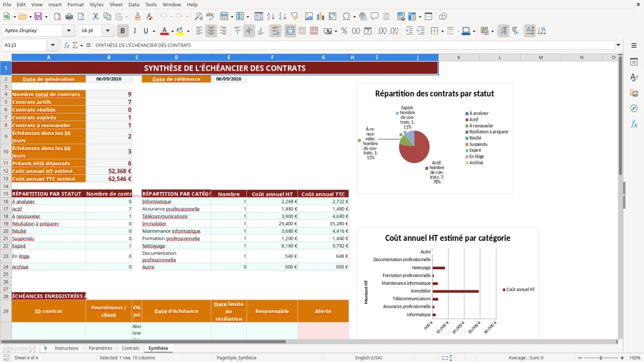Toggle Left-to-Right paragraph direction
The height and width of the screenshot is (362, 644).
[503, 31]
